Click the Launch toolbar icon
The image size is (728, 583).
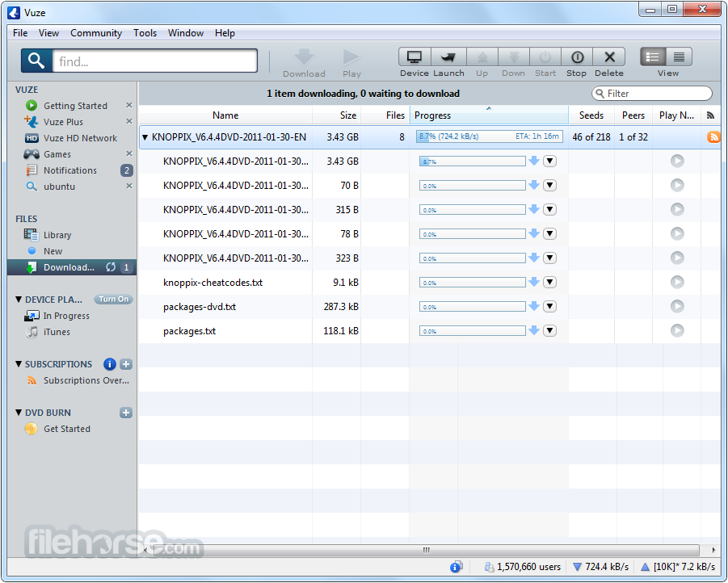point(448,57)
